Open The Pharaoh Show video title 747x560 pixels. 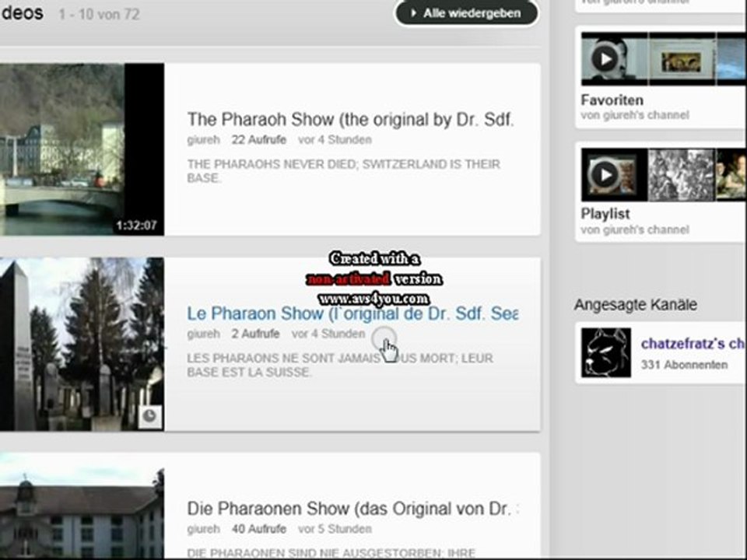(351, 120)
